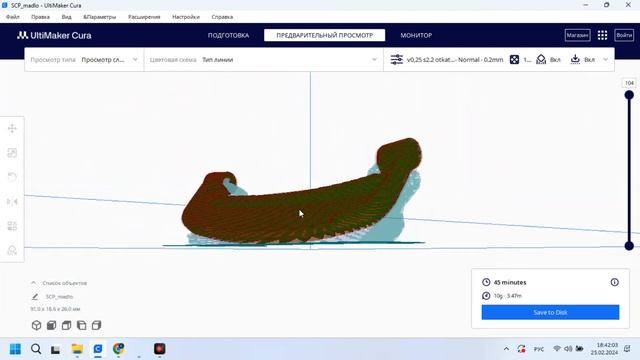This screenshot has height=360, width=640.
Task: Open File Explorer from taskbar
Action: click(77, 349)
